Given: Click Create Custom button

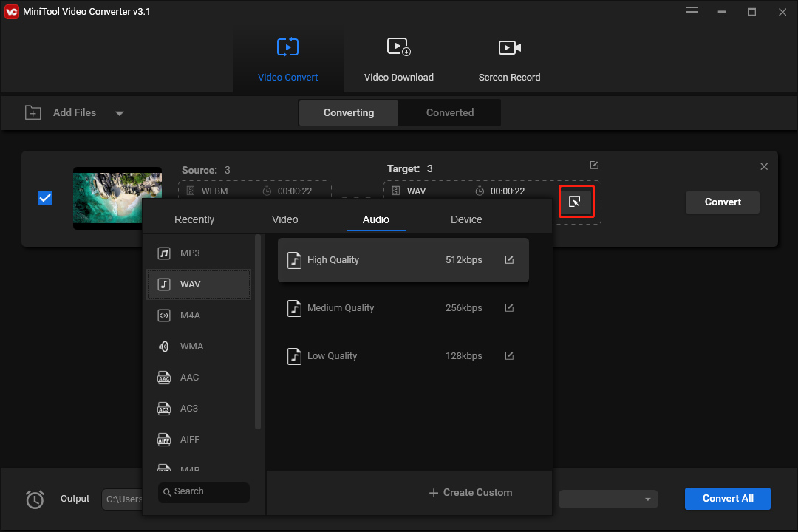Looking at the screenshot, I should (x=471, y=492).
